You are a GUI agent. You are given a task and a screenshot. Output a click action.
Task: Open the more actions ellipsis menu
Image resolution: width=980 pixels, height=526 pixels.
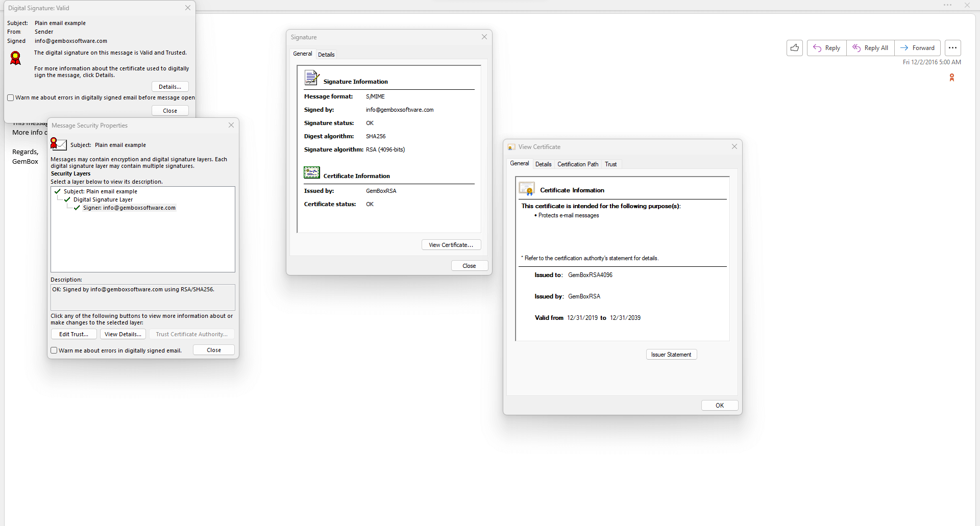coord(952,48)
